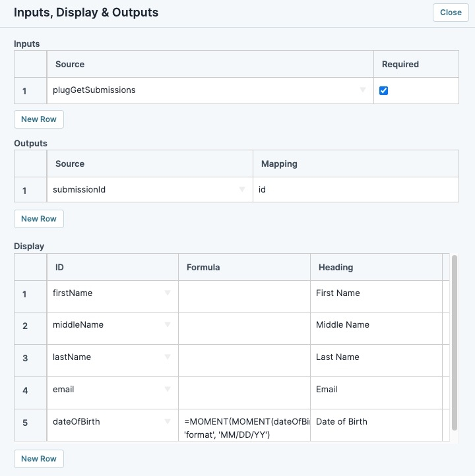Viewport: 475px width, 476px height.
Task: Click the dateOfBirth ID text
Action: (77, 421)
